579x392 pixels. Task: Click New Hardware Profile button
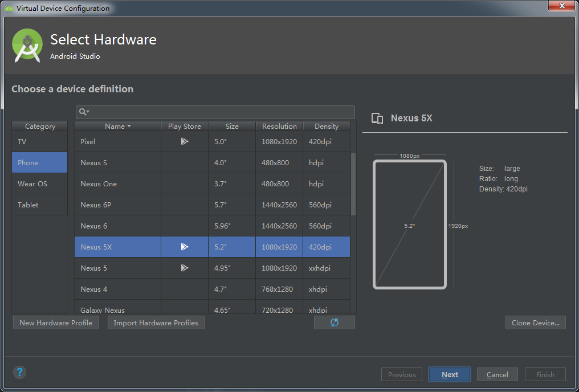pyautogui.click(x=56, y=322)
